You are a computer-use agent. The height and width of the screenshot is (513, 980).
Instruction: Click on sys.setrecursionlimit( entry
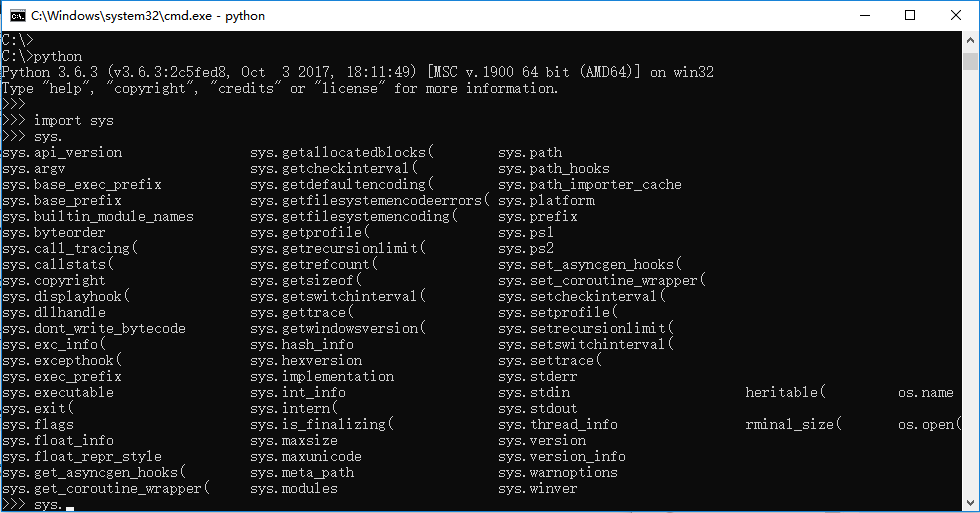pos(586,329)
